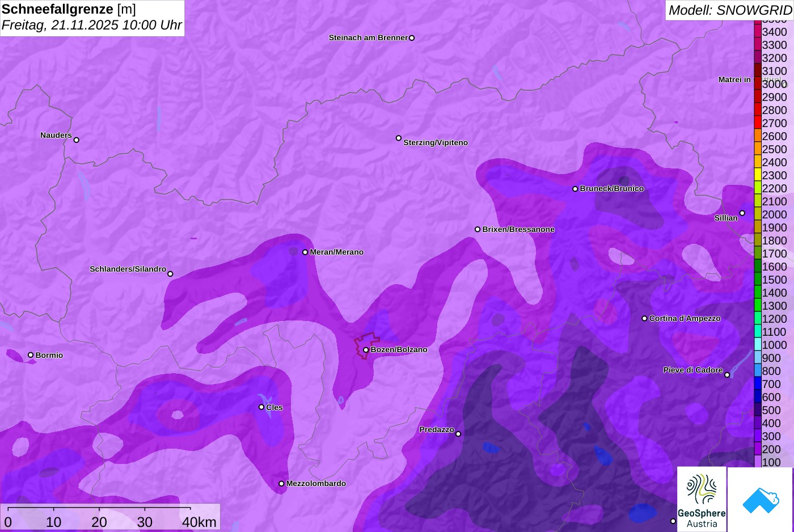
Task: Click the dark red 3100 legend swatch
Action: coord(758,71)
